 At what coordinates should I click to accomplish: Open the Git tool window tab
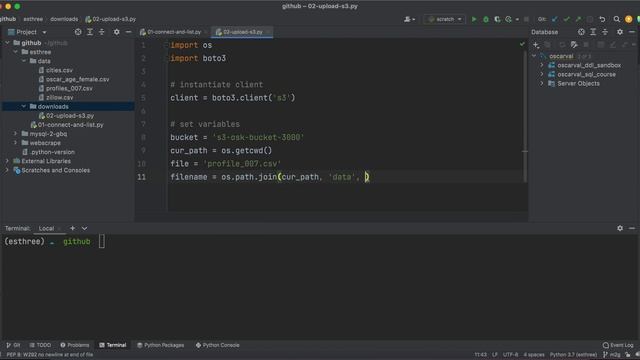click(x=13, y=345)
